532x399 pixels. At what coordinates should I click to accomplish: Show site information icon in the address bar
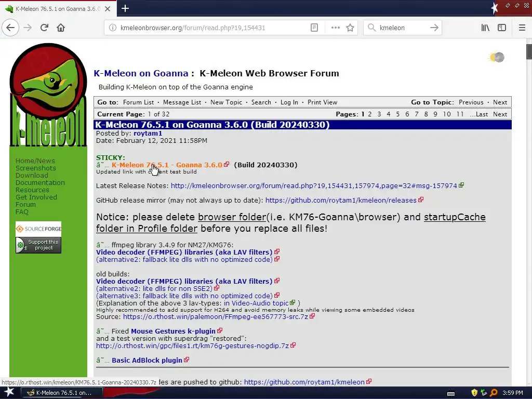(x=112, y=28)
